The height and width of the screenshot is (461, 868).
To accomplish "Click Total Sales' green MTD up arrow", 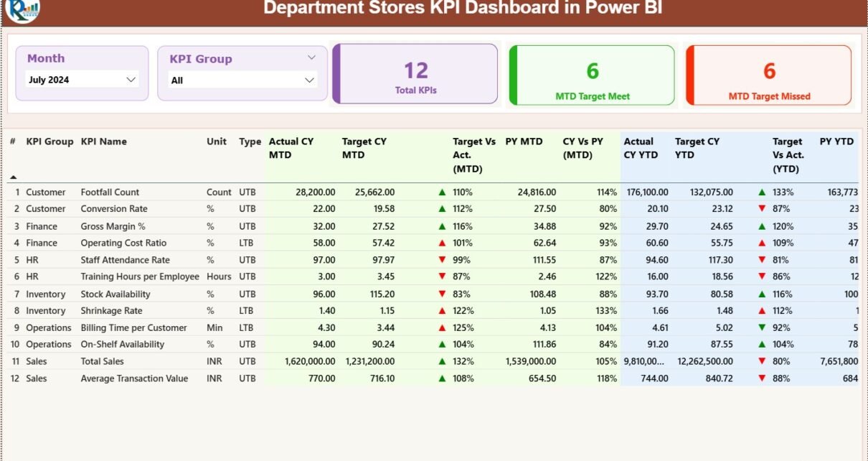I will coord(442,361).
